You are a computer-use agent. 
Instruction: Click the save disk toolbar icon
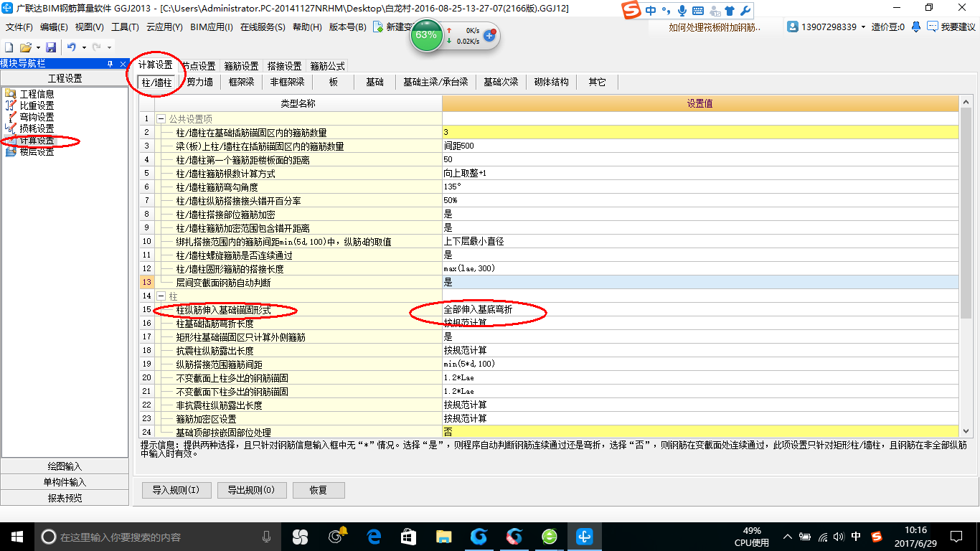51,47
